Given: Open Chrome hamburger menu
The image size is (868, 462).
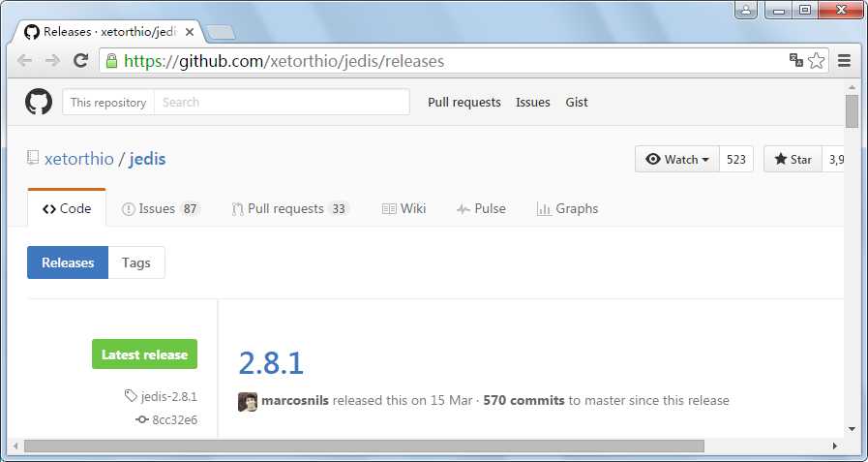Looking at the screenshot, I should 844,60.
